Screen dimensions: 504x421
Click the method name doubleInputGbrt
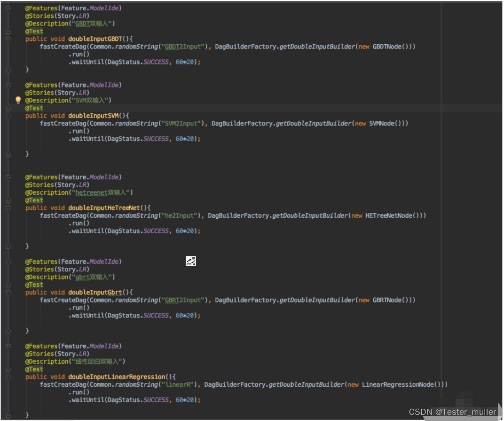point(95,293)
